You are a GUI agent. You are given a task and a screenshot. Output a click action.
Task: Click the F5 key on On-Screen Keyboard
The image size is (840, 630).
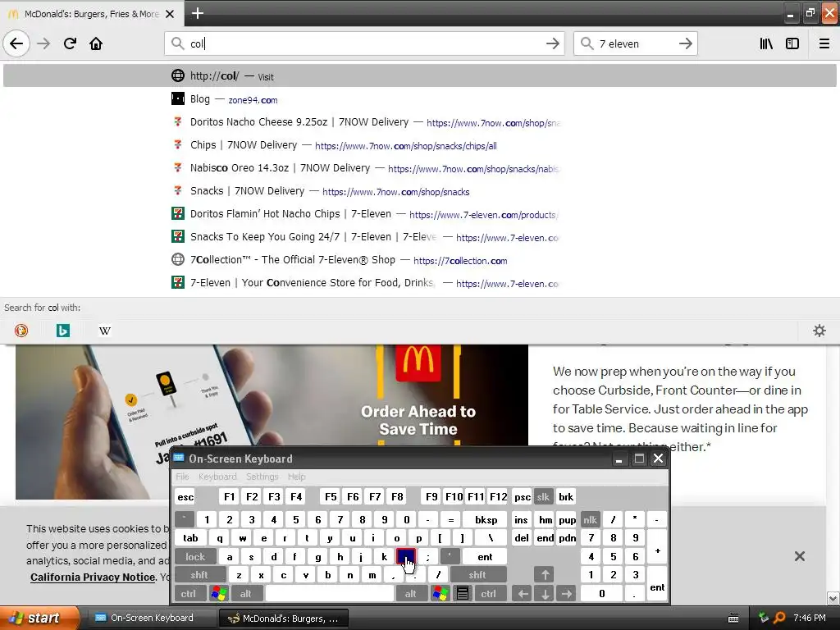(331, 496)
